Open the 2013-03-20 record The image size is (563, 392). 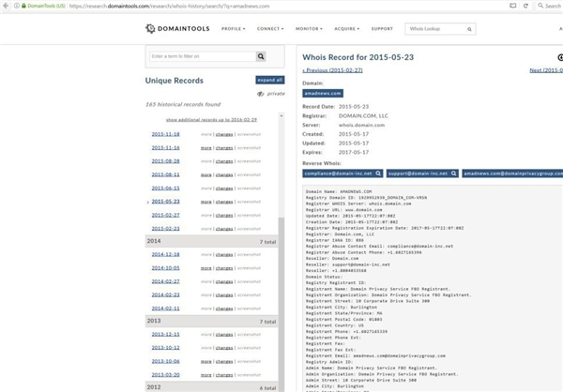(x=165, y=375)
